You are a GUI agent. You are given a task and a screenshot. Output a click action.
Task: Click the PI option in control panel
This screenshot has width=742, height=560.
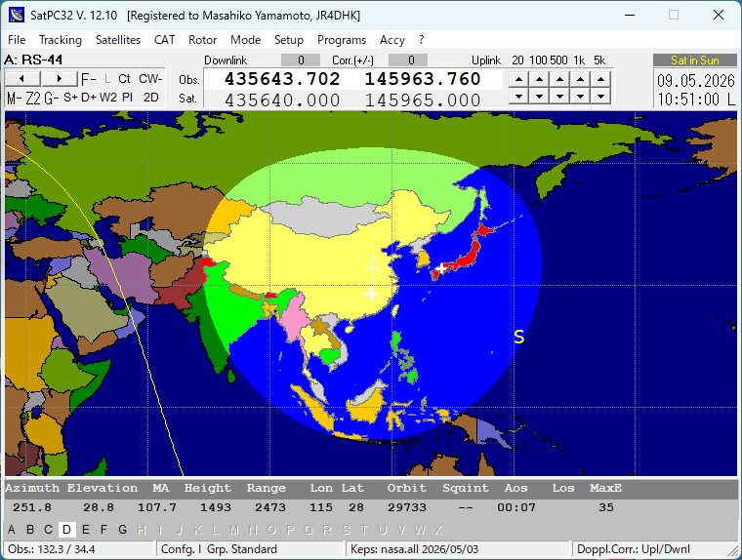pos(127,98)
